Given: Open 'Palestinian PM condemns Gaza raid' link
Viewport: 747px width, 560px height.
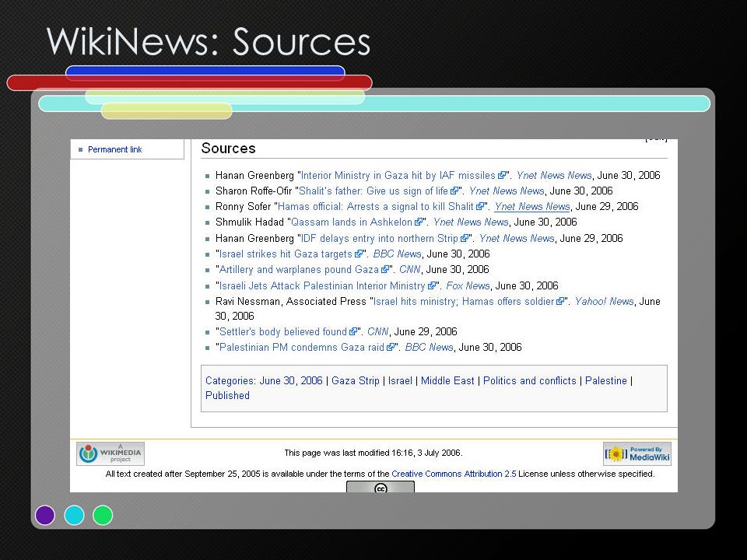Looking at the screenshot, I should click(302, 347).
